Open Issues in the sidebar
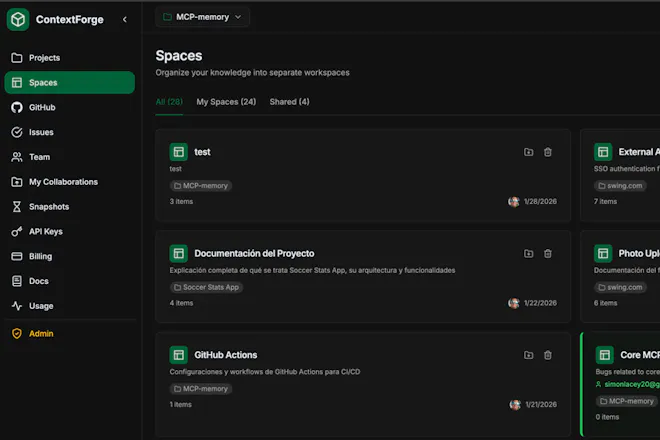 [70, 132]
